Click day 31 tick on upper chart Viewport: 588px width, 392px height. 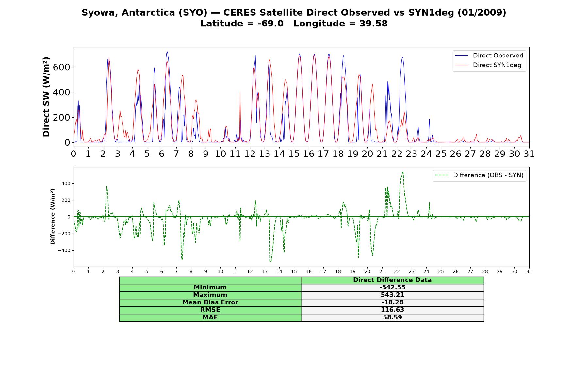pyautogui.click(x=529, y=154)
